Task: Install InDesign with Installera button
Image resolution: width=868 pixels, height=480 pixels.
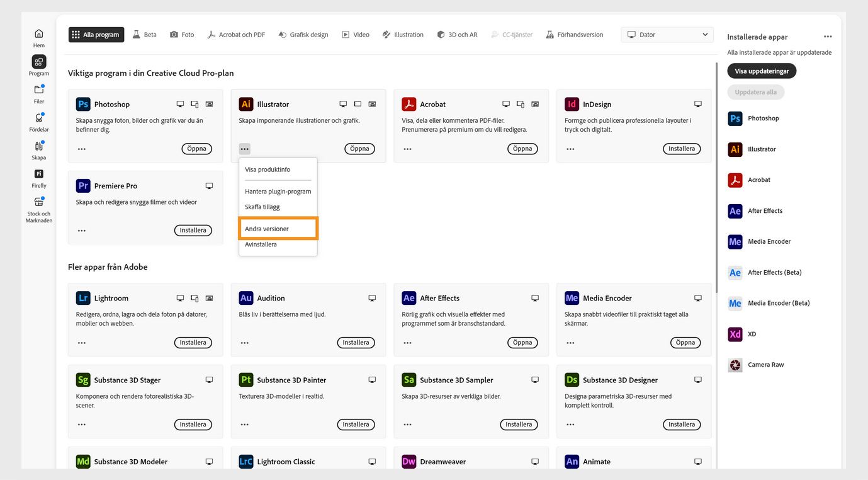Action: [x=682, y=149]
